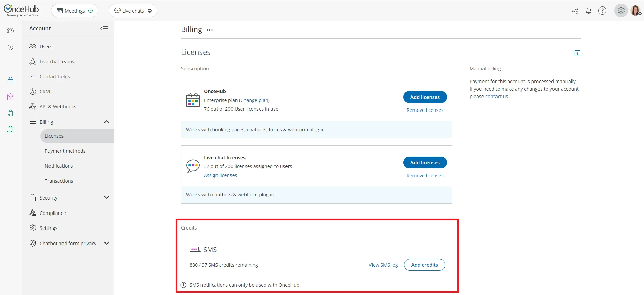Open the activity history clock icon

[10, 47]
